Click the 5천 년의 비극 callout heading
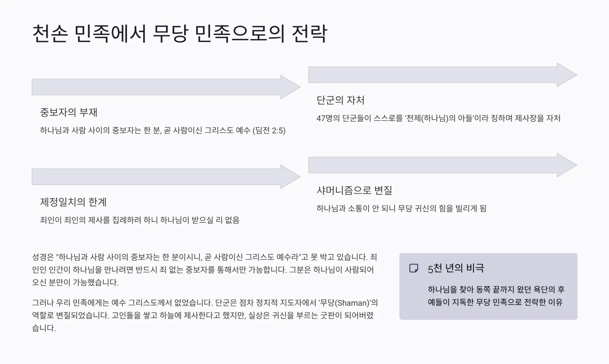 click(x=456, y=268)
